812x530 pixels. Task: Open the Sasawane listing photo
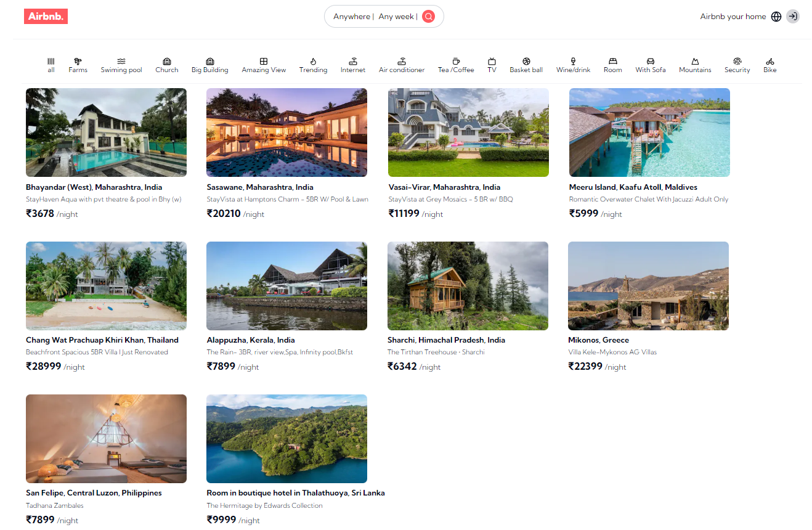pos(286,132)
